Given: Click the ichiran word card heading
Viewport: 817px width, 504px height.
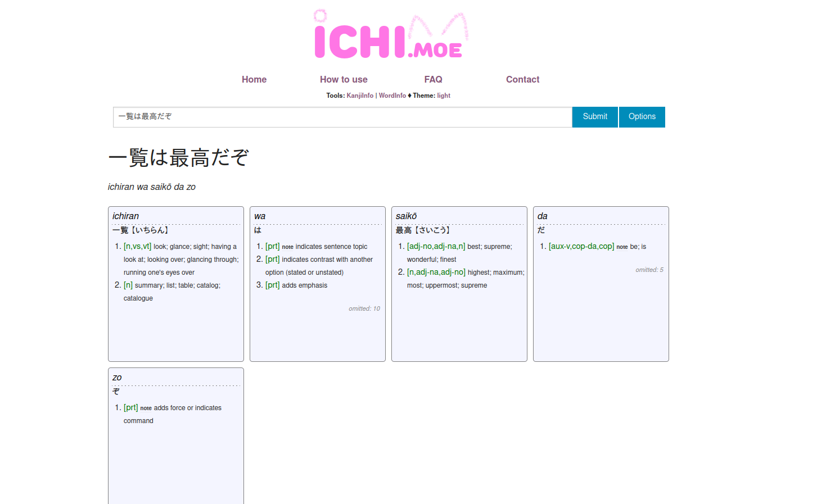Looking at the screenshot, I should pos(125,216).
